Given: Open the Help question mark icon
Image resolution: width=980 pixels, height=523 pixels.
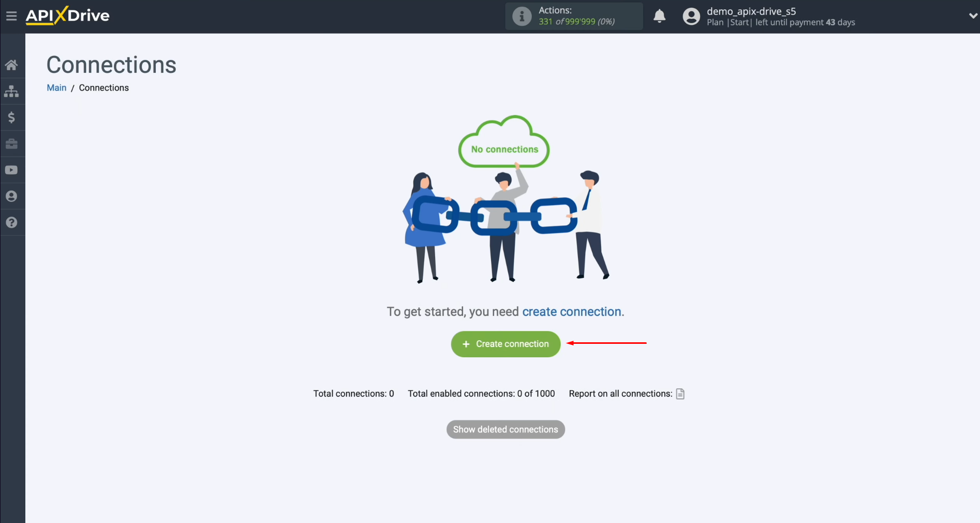Looking at the screenshot, I should 11,223.
